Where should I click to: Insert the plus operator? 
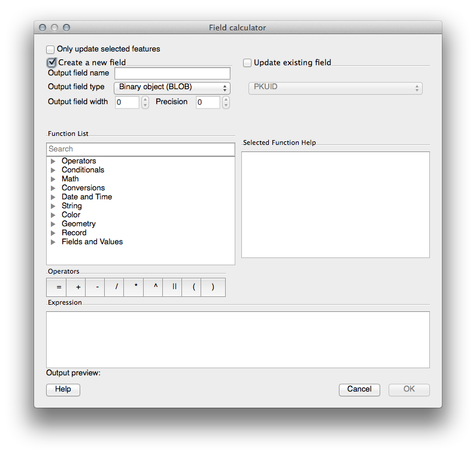click(78, 287)
